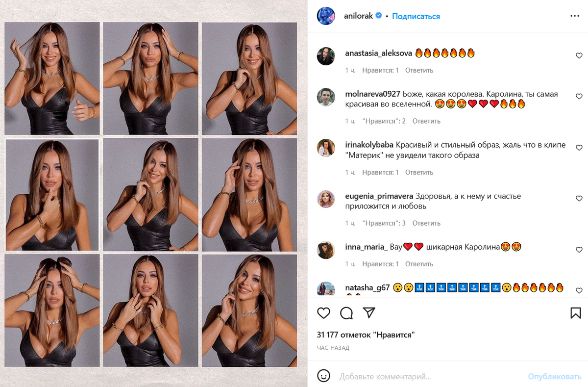Open emoji picker smiley icon

pos(323,376)
